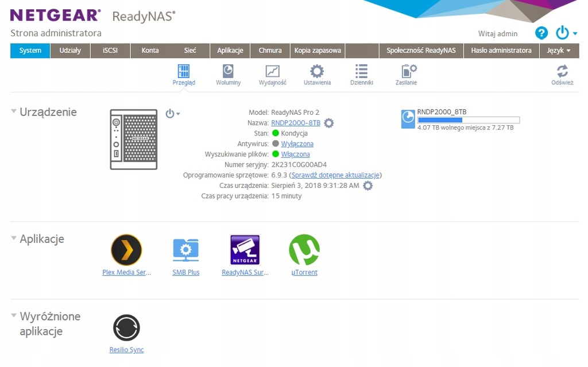Open the Przegląd overview icon
The image size is (588, 367).
tap(184, 71)
